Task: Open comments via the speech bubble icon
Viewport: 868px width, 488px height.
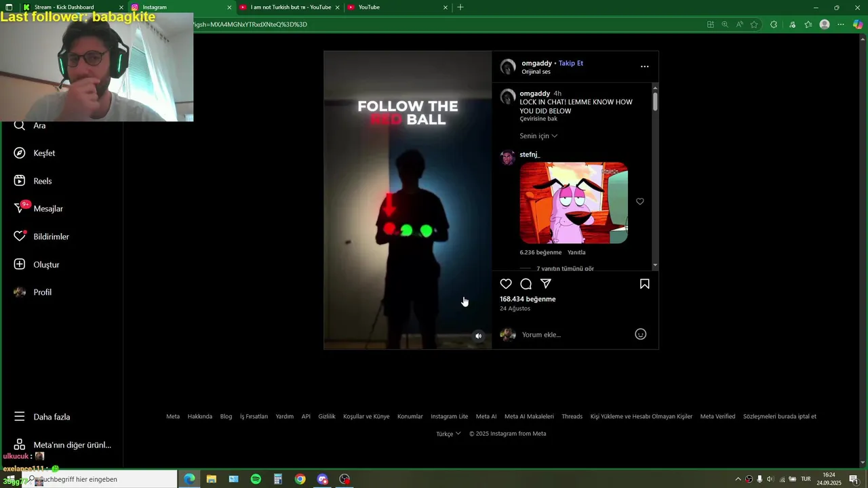Action: [526, 284]
